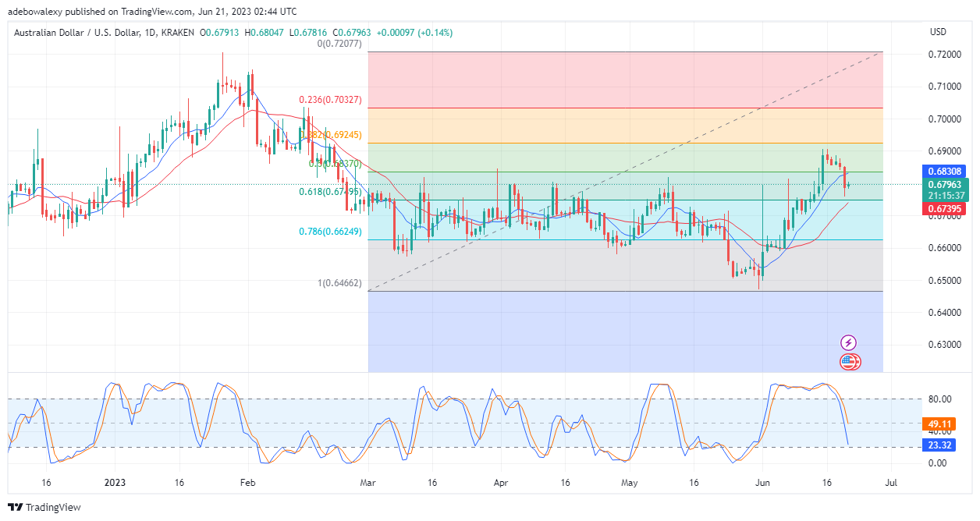Image resolution: width=980 pixels, height=521 pixels.
Task: Click the 21:15:37 countdown timer label
Action: [946, 196]
